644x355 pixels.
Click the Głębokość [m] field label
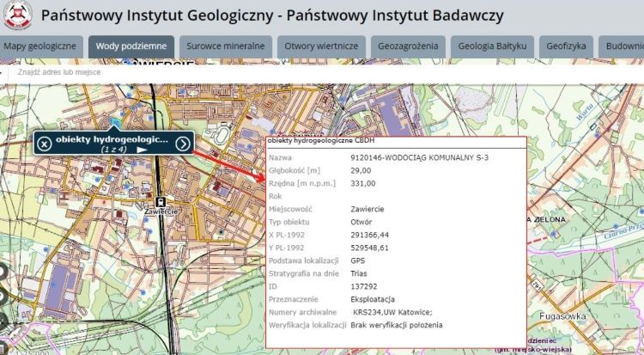(x=294, y=171)
